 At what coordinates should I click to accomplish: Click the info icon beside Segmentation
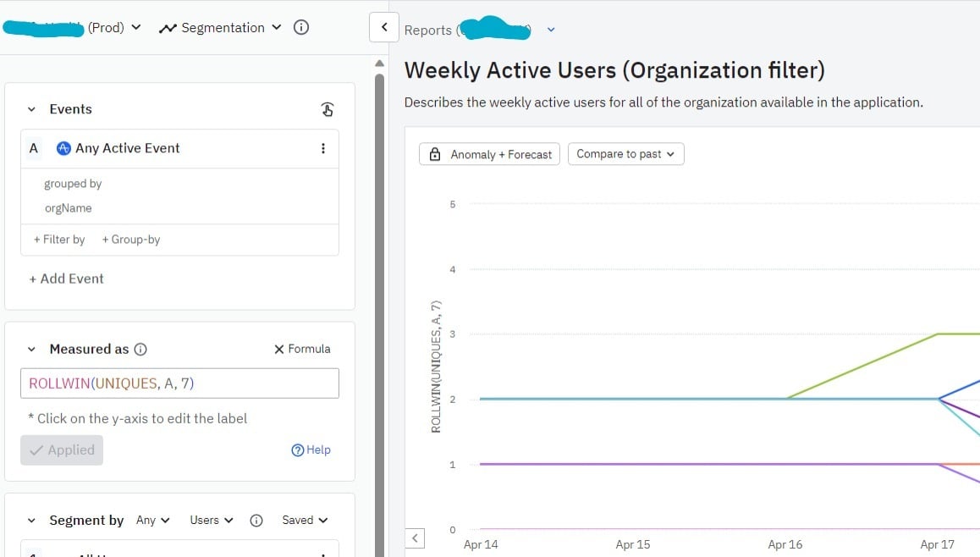click(x=300, y=27)
